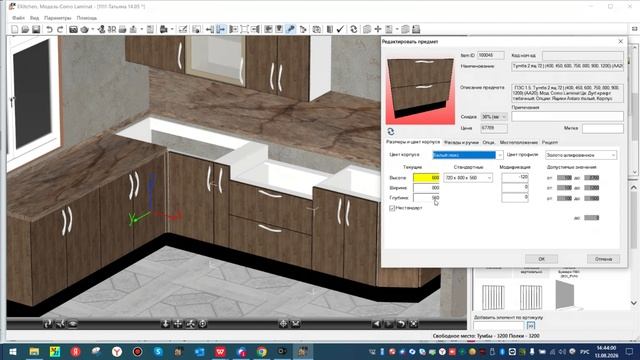Open the Файл menu
This screenshot has width=640, height=360.
tap(18, 18)
